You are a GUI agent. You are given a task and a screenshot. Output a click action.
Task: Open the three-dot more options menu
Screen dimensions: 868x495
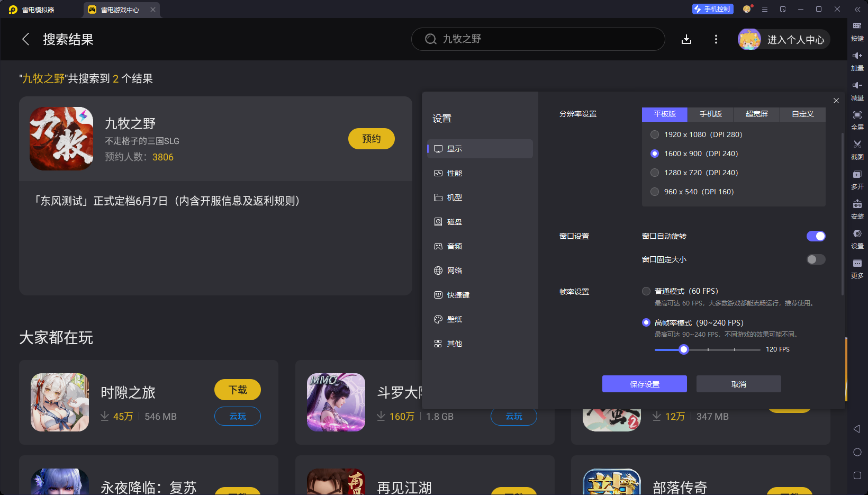click(716, 39)
